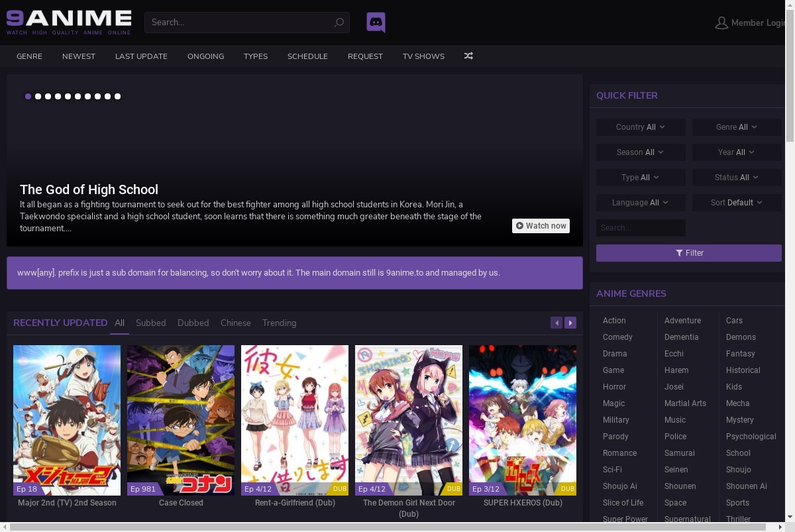Click the next arrow in Recently Updated
Image resolution: width=795 pixels, height=532 pixels.
click(x=570, y=323)
